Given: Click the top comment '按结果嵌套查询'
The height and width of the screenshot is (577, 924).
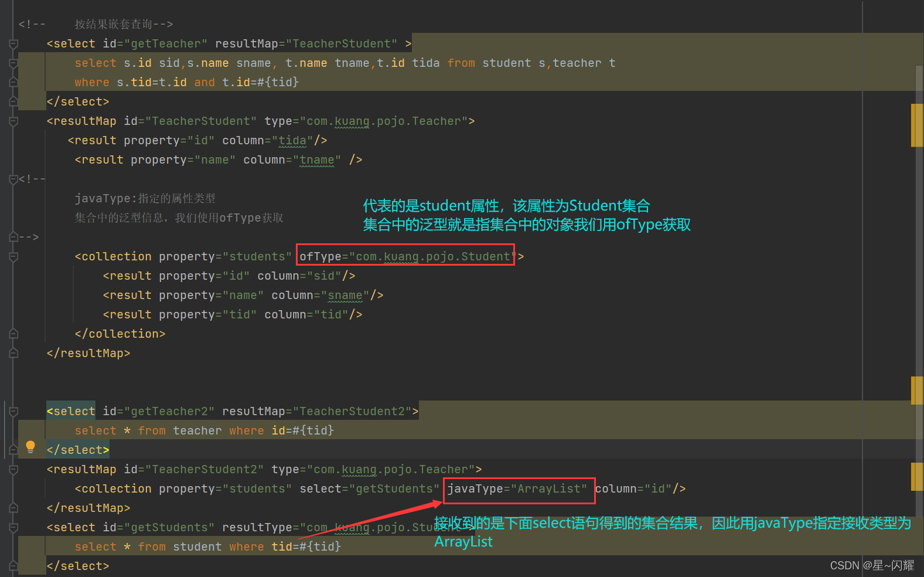Looking at the screenshot, I should coord(113,25).
